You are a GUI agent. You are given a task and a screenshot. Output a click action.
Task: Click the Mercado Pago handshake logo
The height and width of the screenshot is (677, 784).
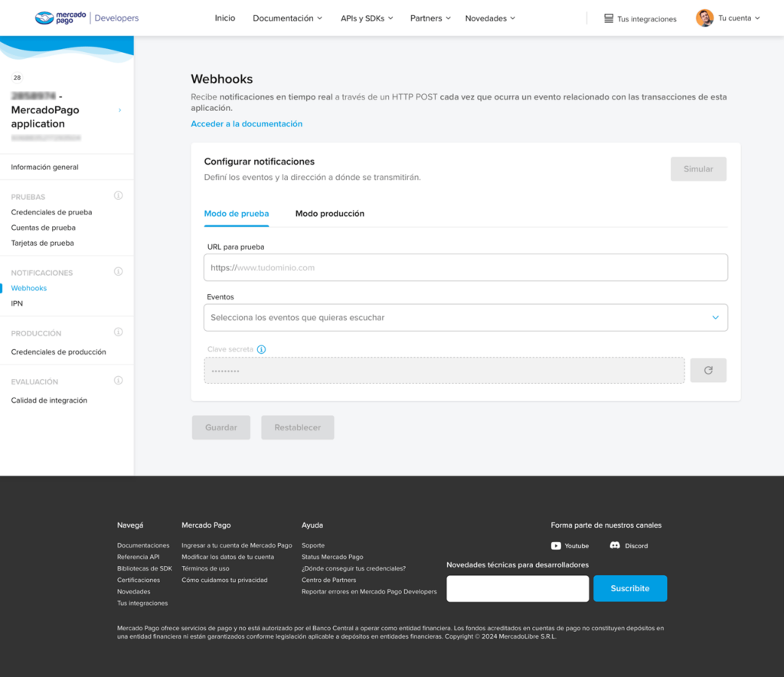click(x=44, y=18)
